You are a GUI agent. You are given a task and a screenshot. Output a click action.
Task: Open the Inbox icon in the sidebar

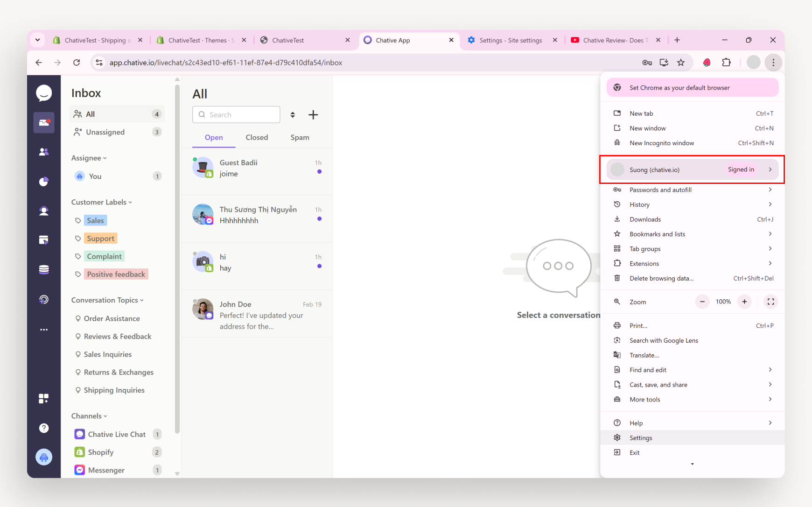click(x=44, y=122)
